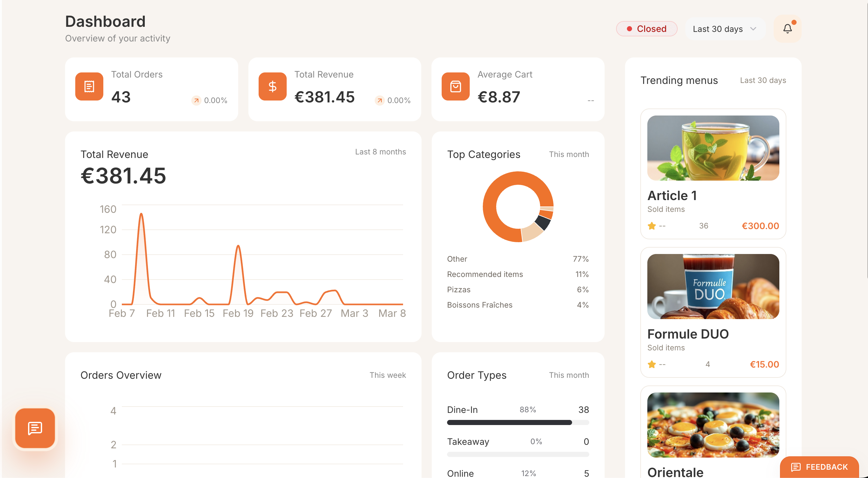868x478 pixels.
Task: Click the highest revenue peak in the chart
Action: click(141, 214)
